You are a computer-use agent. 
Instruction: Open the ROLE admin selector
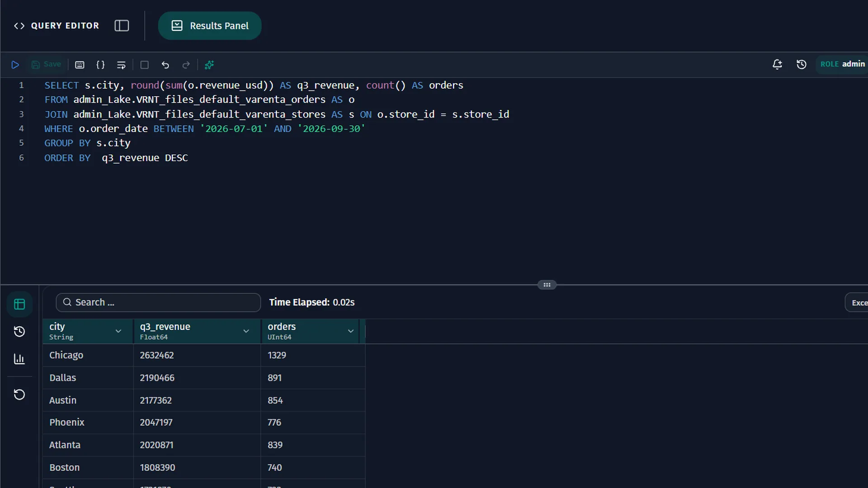pos(842,64)
